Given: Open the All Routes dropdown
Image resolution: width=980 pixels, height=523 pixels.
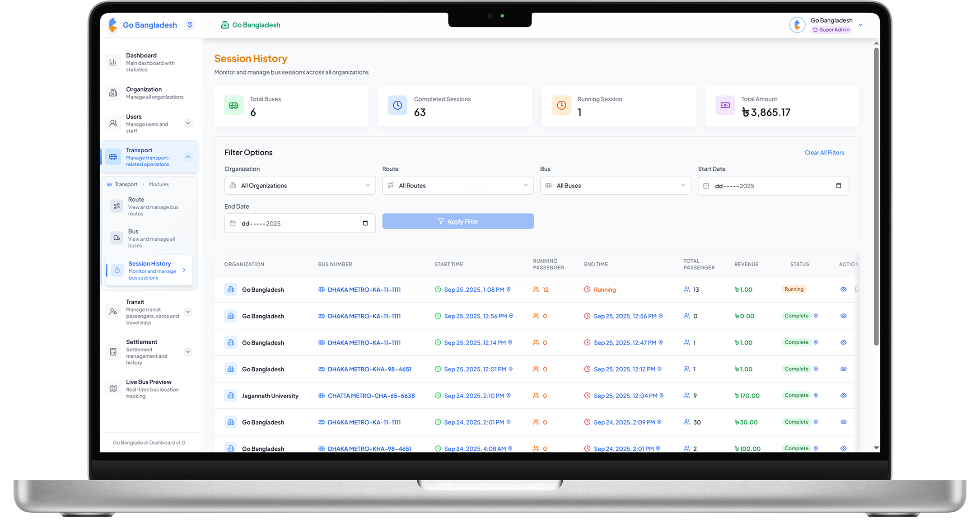Looking at the screenshot, I should [457, 186].
